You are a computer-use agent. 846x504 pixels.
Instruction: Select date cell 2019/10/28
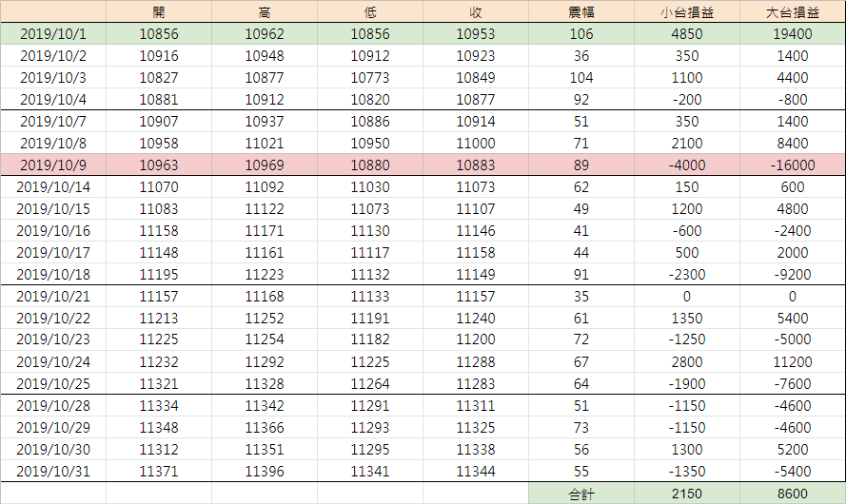(53, 405)
